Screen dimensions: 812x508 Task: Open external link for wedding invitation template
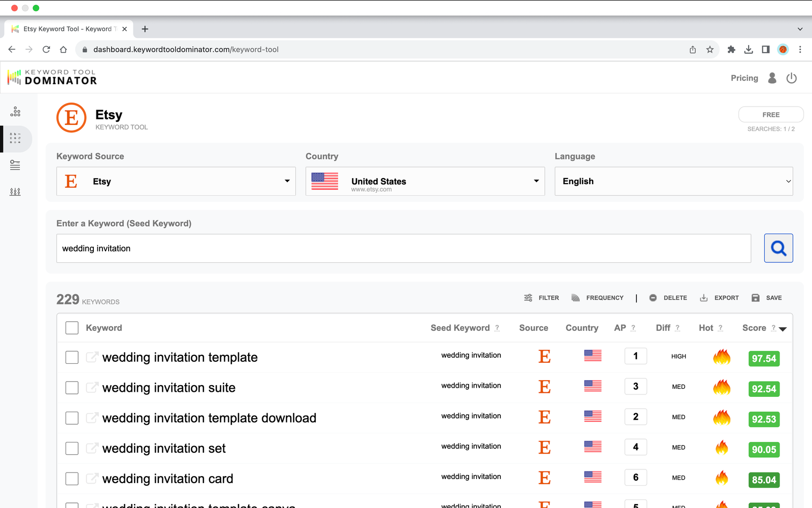[x=92, y=357]
